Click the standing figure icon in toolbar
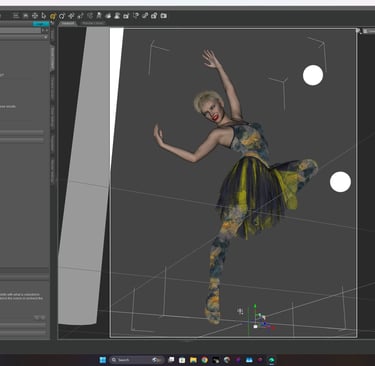Viewport: 375px width, 366px height. click(99, 16)
